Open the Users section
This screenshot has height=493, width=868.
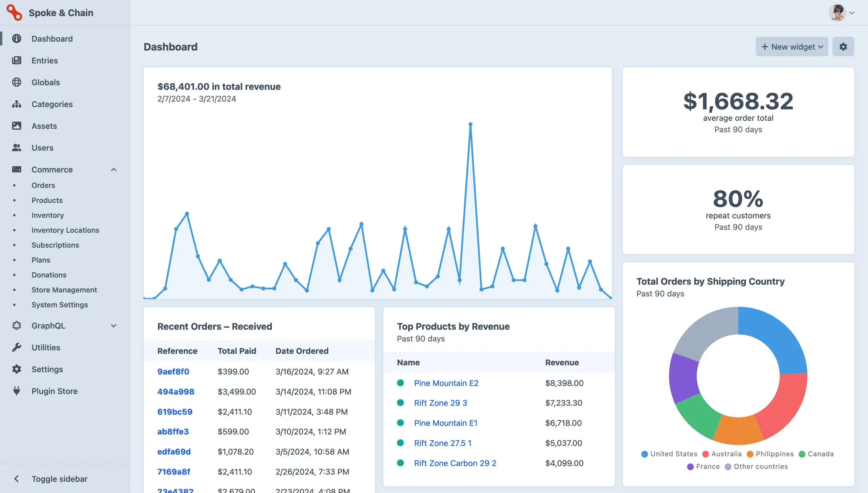point(42,148)
